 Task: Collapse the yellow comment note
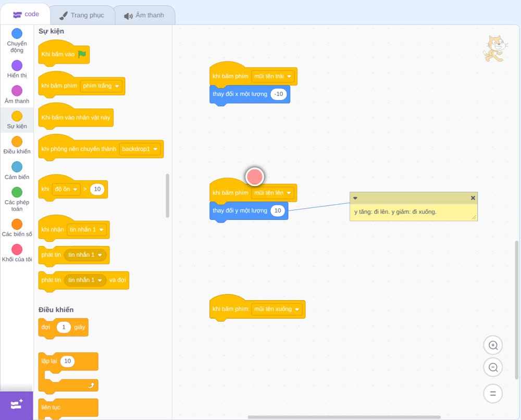(x=355, y=198)
